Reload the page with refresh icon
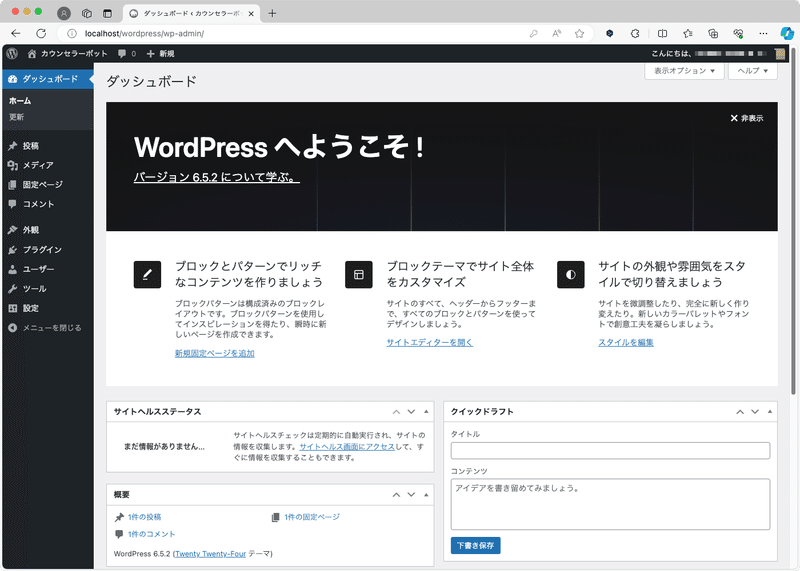 [41, 34]
